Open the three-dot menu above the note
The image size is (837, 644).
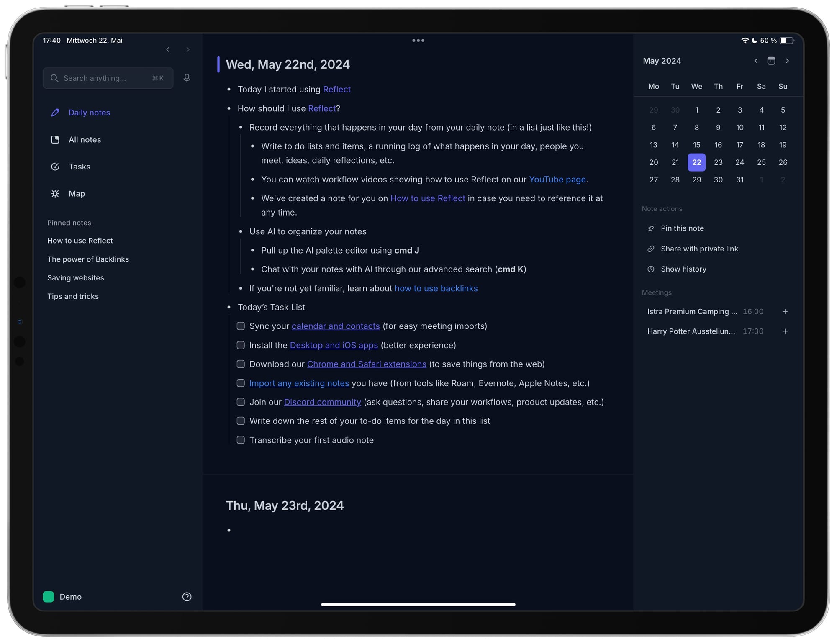(x=418, y=41)
